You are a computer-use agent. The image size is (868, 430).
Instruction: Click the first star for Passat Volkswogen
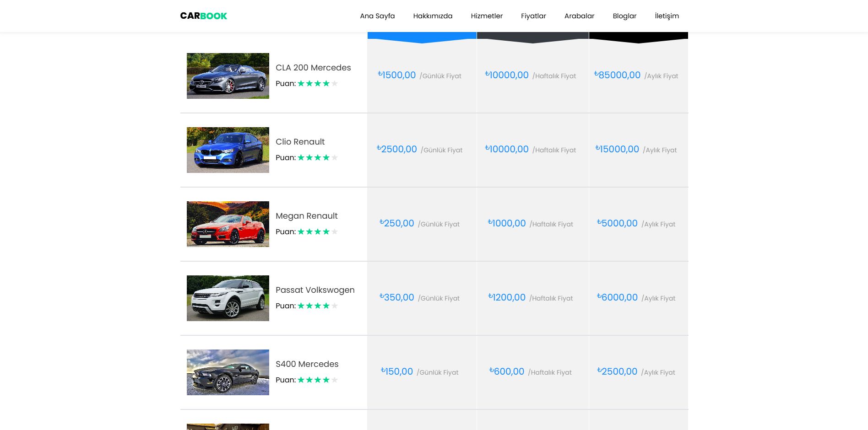point(300,306)
